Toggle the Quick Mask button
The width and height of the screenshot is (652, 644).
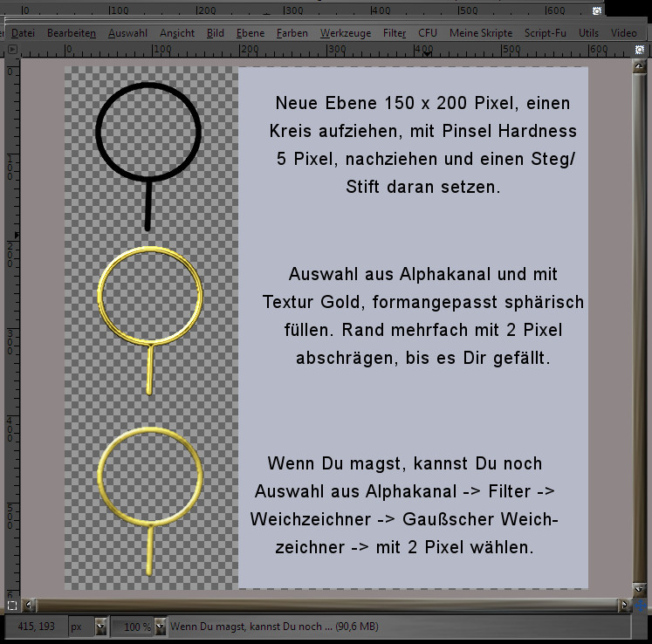click(11, 604)
